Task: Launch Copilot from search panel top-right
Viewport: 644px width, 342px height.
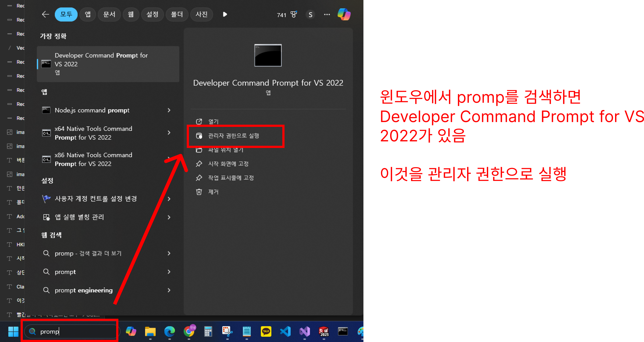Action: pos(344,14)
